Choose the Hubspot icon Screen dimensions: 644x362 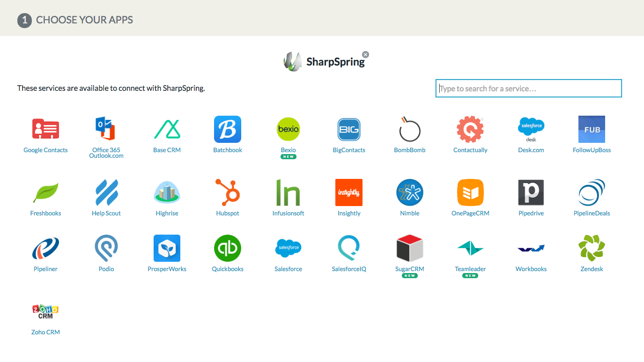pos(228,192)
